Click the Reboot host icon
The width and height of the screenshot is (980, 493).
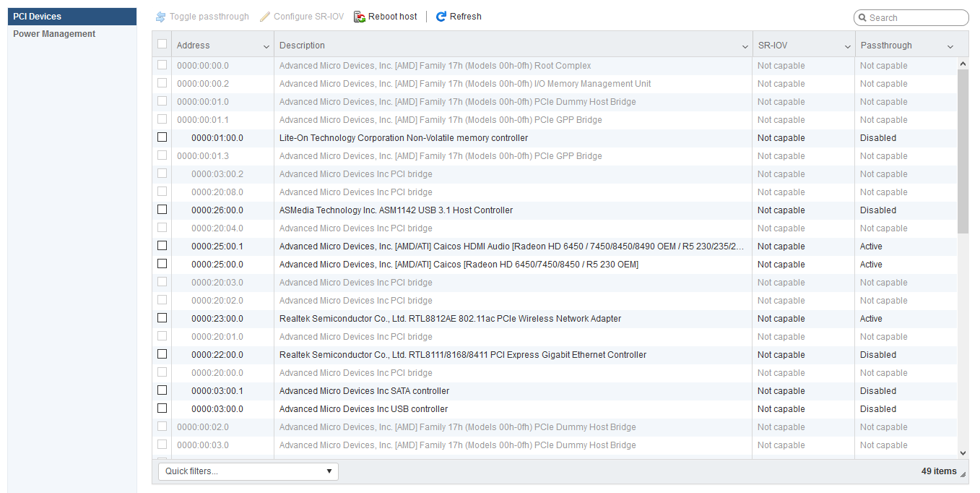360,17
